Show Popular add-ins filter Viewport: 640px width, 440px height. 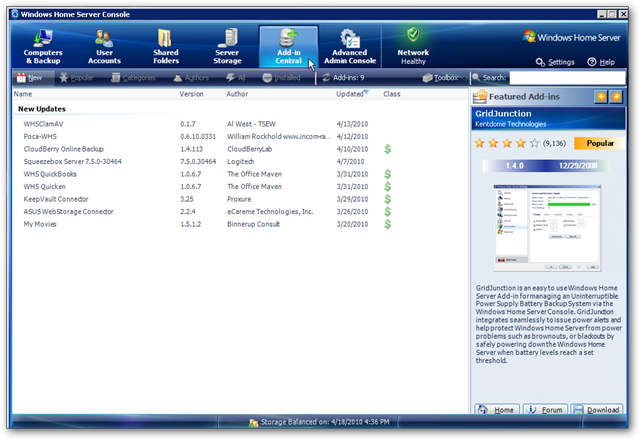tap(76, 78)
